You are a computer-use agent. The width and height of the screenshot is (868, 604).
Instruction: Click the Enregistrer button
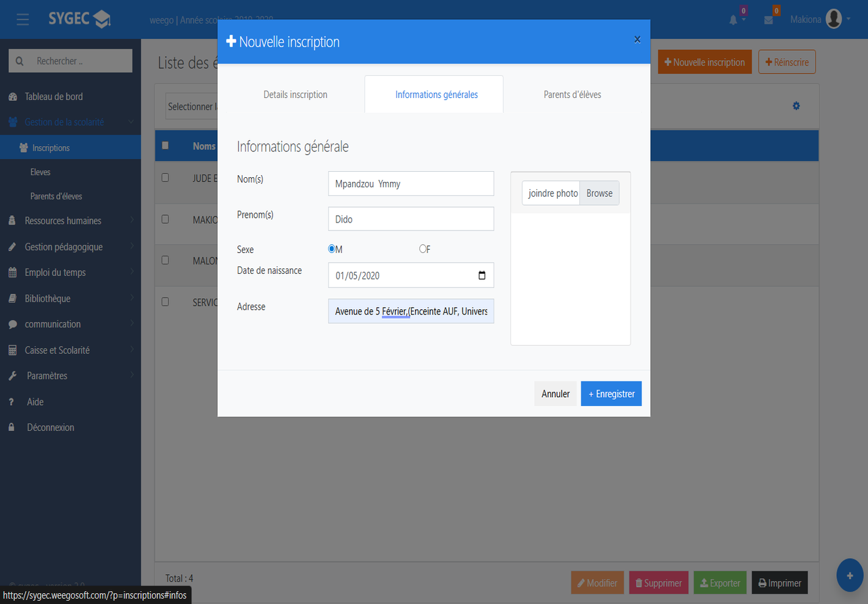click(611, 394)
